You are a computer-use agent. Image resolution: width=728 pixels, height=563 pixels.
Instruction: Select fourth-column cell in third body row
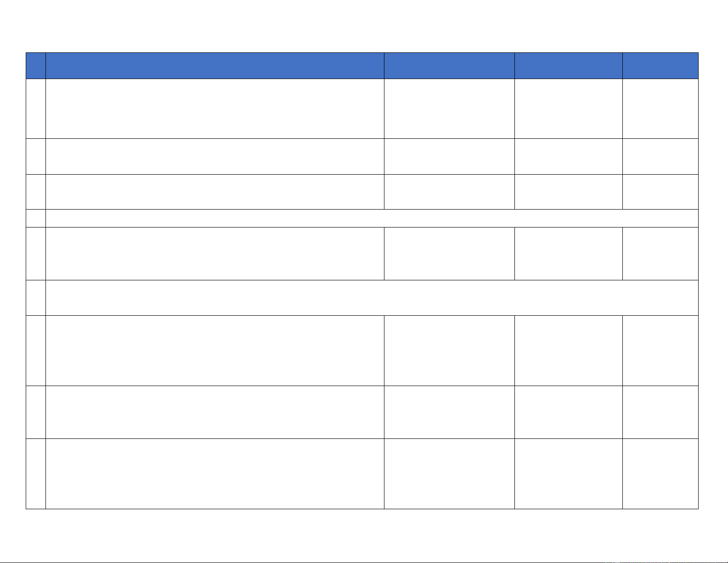(x=569, y=192)
